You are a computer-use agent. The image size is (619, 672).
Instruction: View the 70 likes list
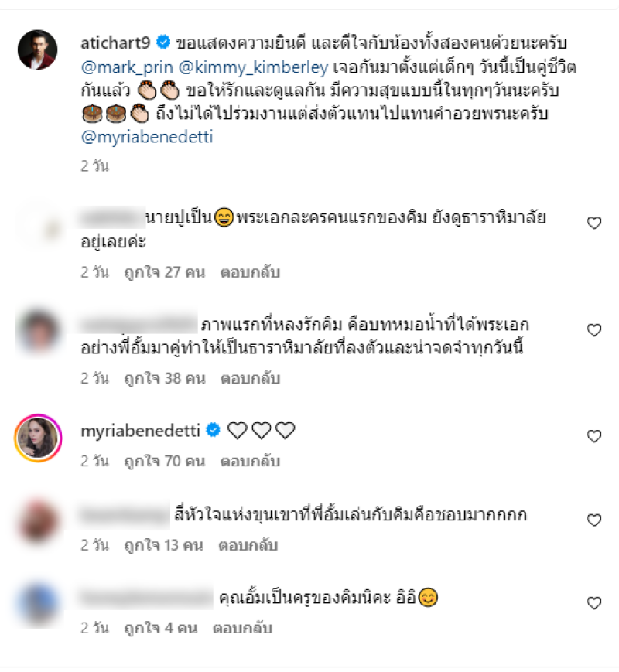pos(165,461)
